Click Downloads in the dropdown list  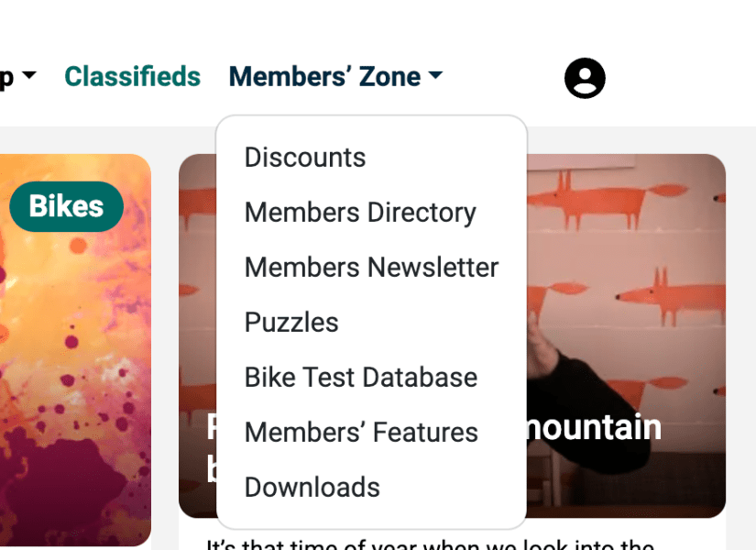(x=312, y=488)
